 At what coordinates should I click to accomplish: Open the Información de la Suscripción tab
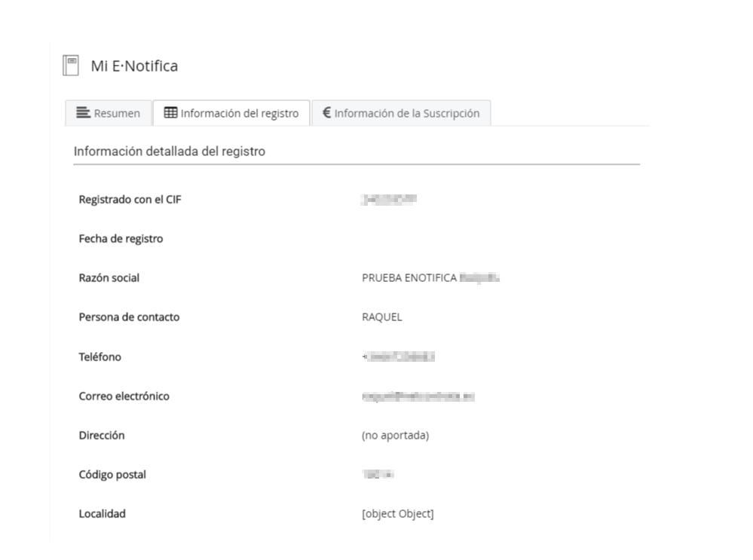pos(401,114)
